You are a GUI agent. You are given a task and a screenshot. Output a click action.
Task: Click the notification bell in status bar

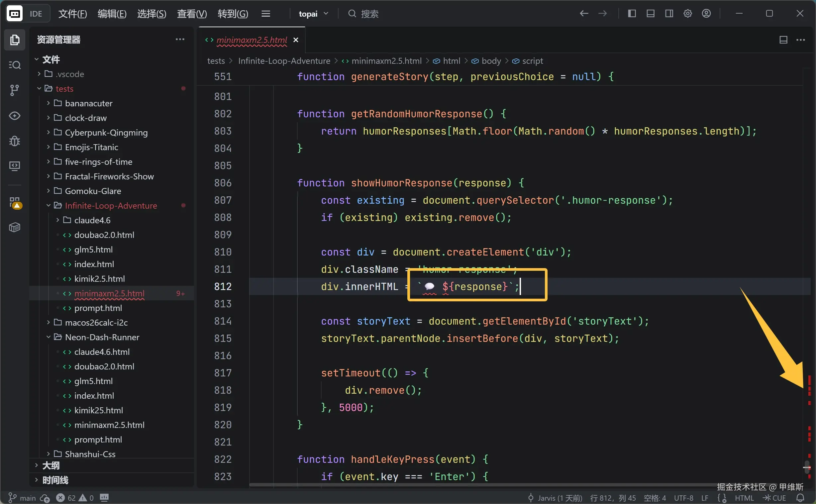pos(800,498)
